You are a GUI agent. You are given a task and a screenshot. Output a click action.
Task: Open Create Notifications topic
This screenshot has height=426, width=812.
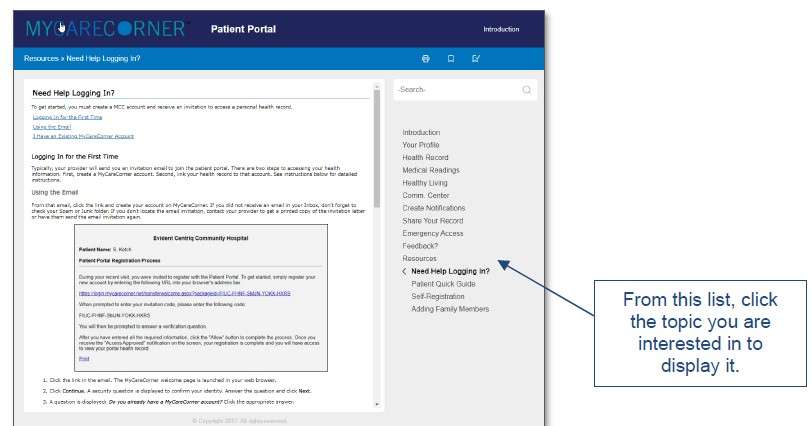(x=433, y=208)
